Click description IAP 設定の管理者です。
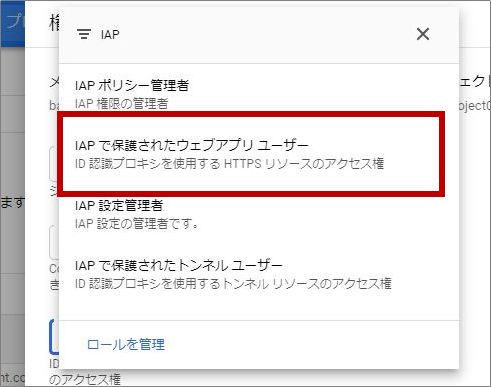 click(x=136, y=223)
